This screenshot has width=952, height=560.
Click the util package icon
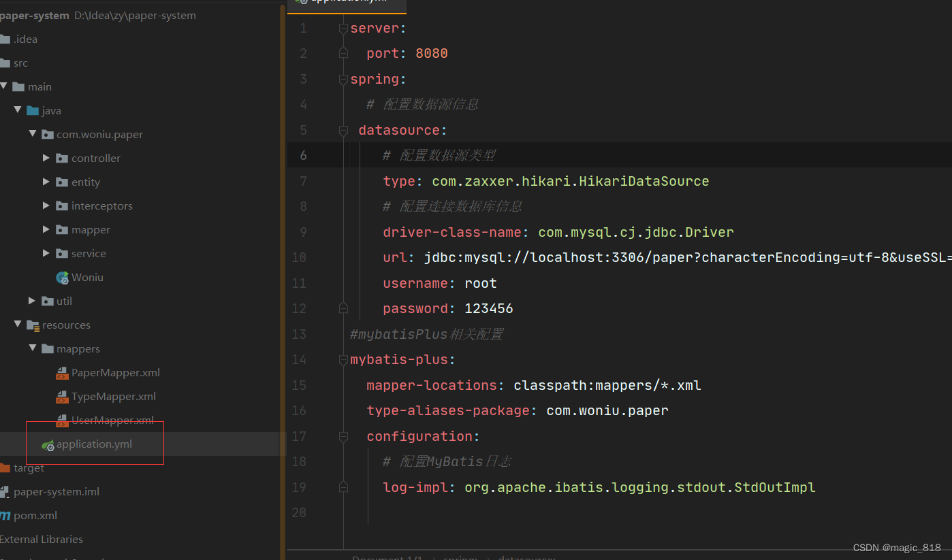click(47, 301)
